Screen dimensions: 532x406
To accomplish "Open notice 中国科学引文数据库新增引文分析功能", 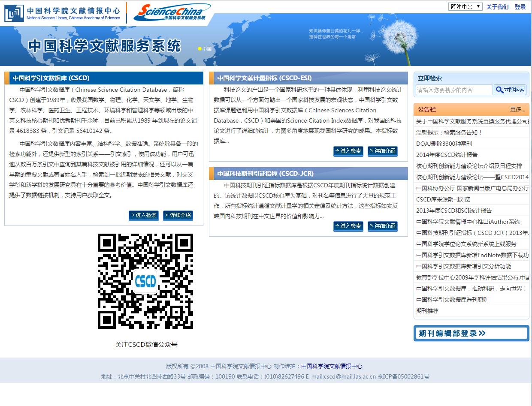I will click(463, 266).
